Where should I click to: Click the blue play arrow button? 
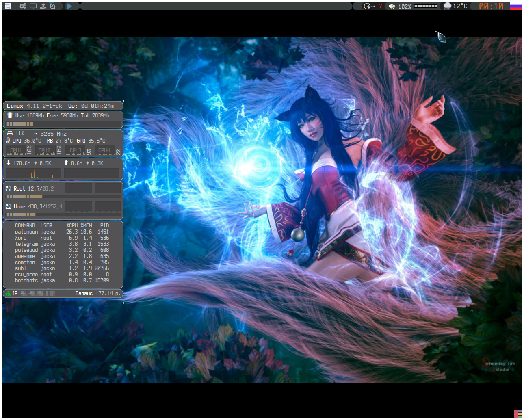coord(70,6)
